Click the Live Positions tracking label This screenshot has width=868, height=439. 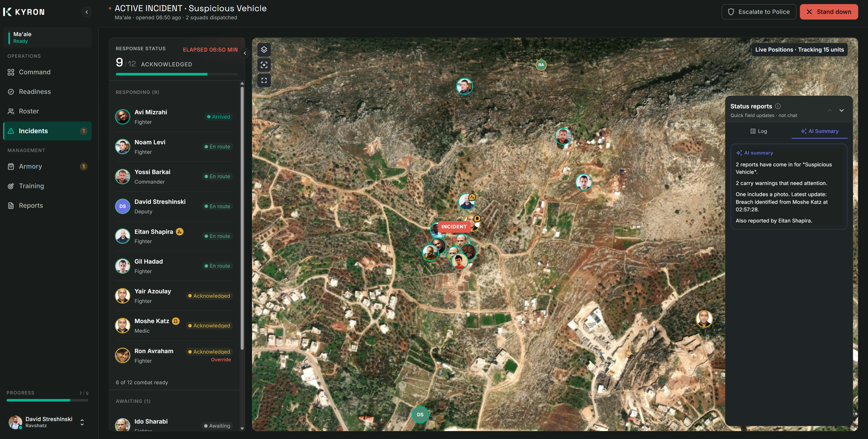[799, 50]
